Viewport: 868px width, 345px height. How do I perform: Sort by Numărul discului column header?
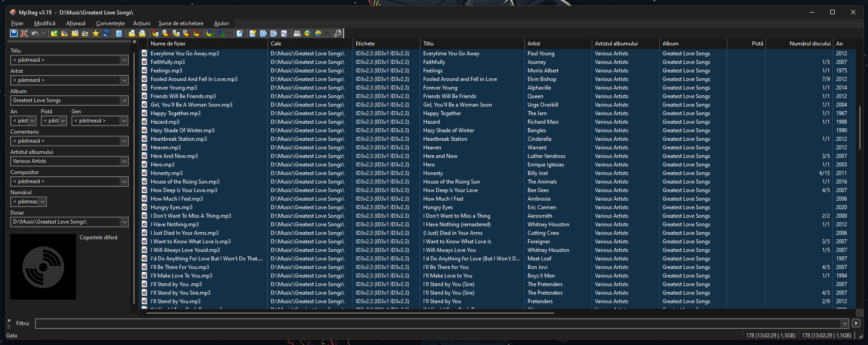[800, 44]
